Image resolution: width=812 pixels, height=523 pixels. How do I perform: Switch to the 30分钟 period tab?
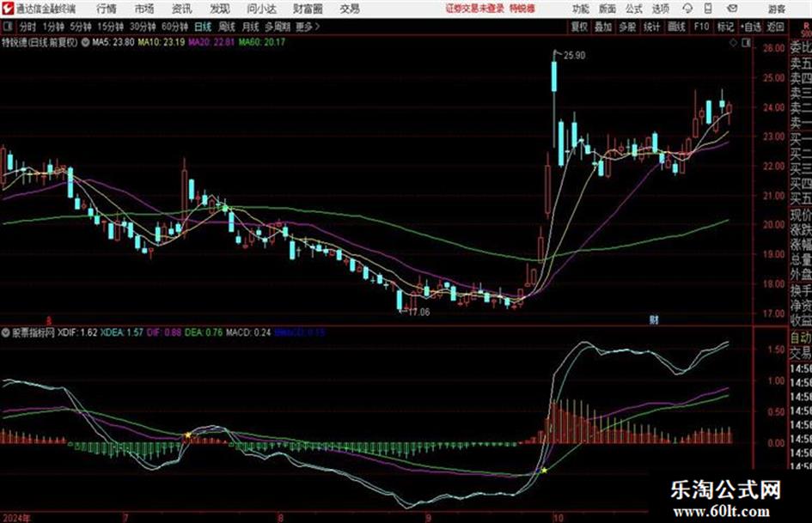tap(143, 27)
